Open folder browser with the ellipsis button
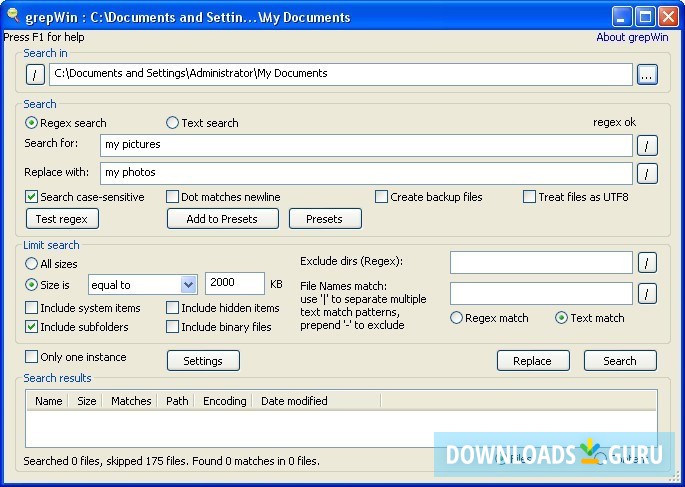The image size is (685, 487). pyautogui.click(x=647, y=74)
